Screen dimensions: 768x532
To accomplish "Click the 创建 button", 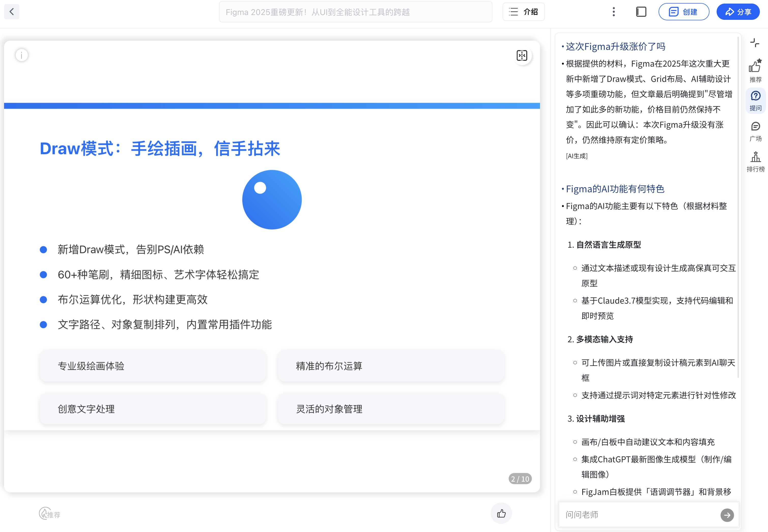I will tap(684, 12).
